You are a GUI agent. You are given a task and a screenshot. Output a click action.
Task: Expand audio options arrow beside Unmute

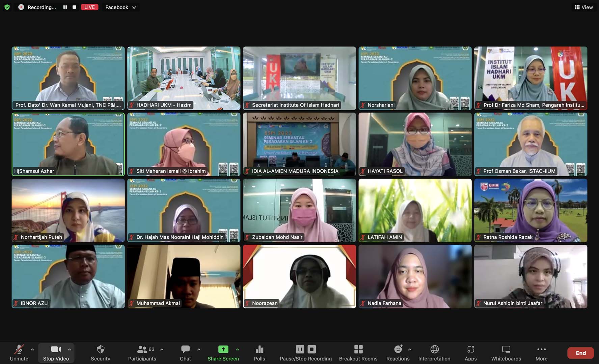coord(32,350)
